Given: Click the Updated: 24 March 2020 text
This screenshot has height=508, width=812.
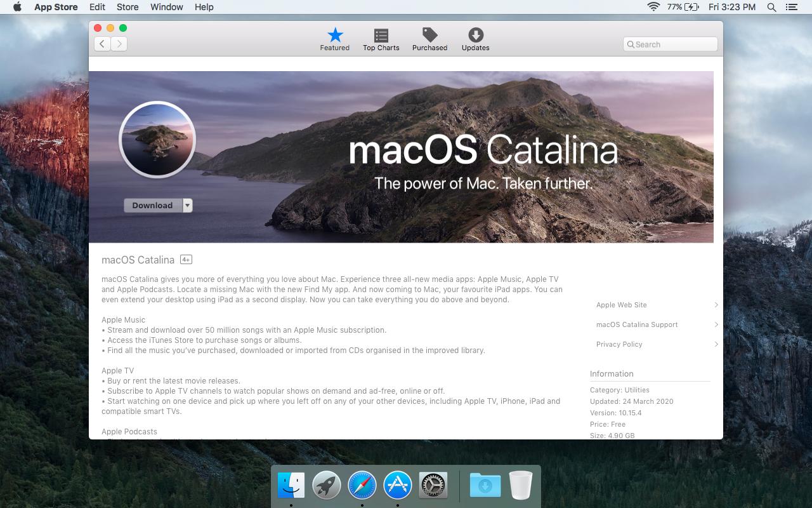Looking at the screenshot, I should pos(632,401).
